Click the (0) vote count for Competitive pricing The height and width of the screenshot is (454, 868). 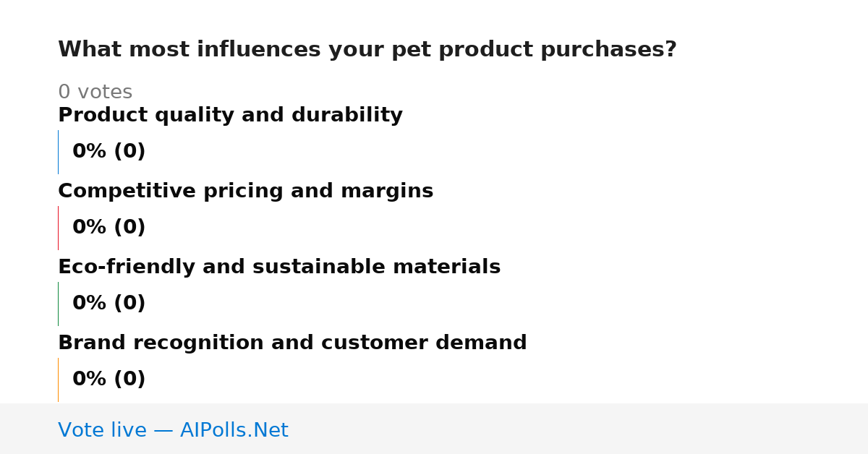point(129,228)
